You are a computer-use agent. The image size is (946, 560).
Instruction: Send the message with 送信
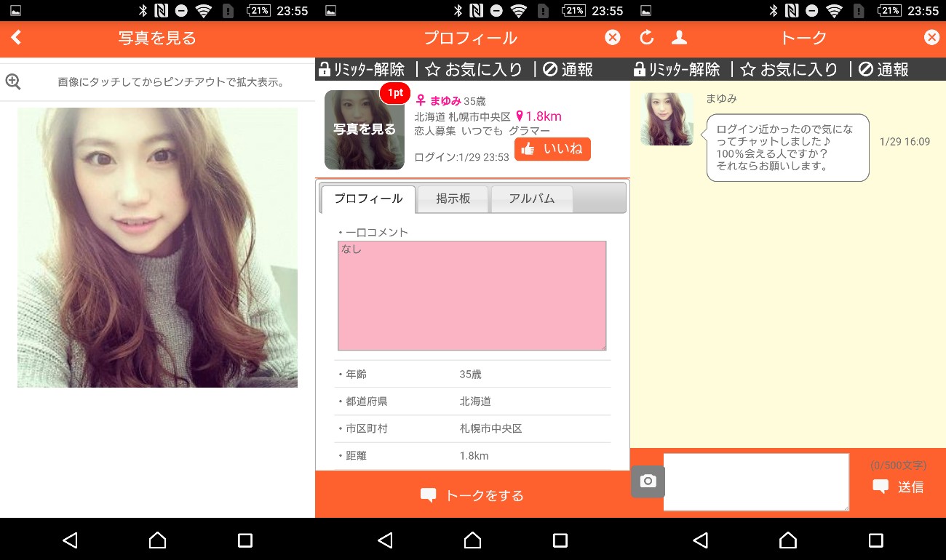coord(899,487)
